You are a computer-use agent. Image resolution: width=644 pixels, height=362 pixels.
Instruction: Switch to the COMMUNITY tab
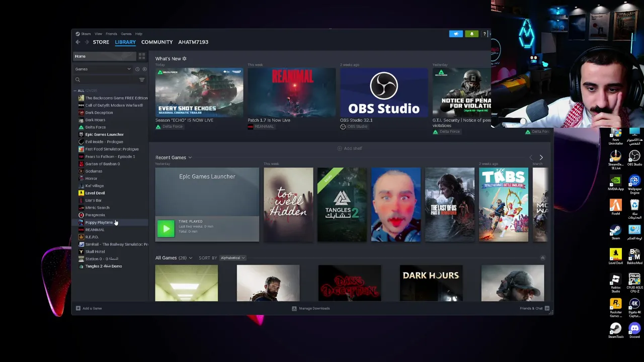point(157,42)
